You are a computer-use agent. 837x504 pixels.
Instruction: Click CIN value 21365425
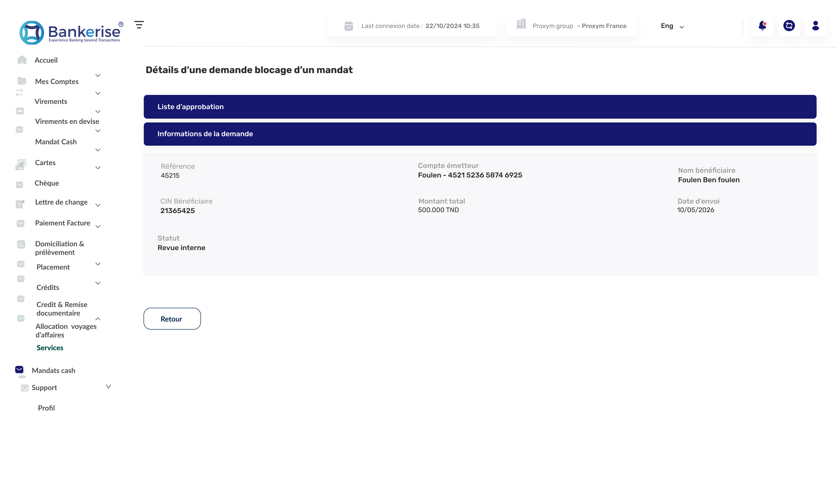coord(177,210)
